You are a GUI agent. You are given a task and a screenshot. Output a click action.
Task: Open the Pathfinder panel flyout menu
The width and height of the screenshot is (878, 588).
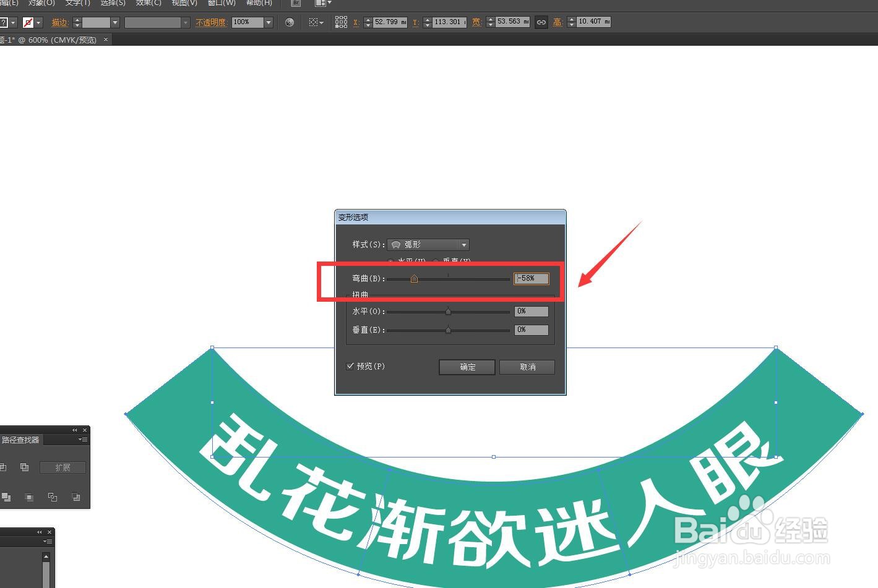pyautogui.click(x=83, y=440)
